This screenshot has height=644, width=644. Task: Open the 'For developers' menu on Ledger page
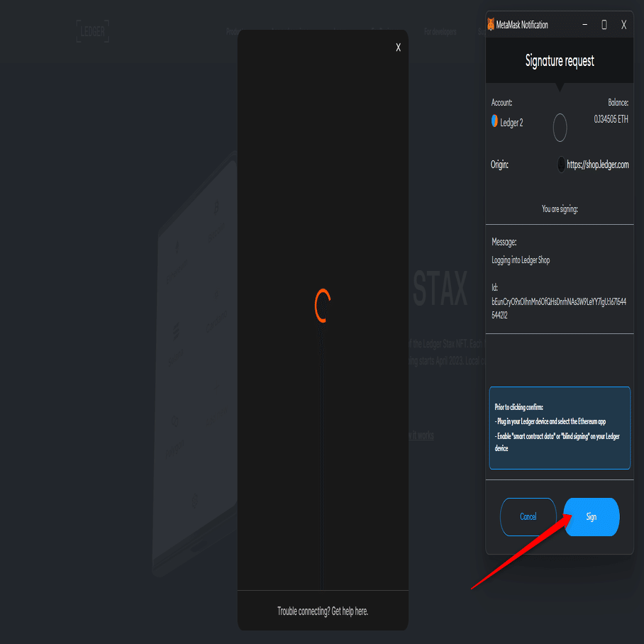440,32
